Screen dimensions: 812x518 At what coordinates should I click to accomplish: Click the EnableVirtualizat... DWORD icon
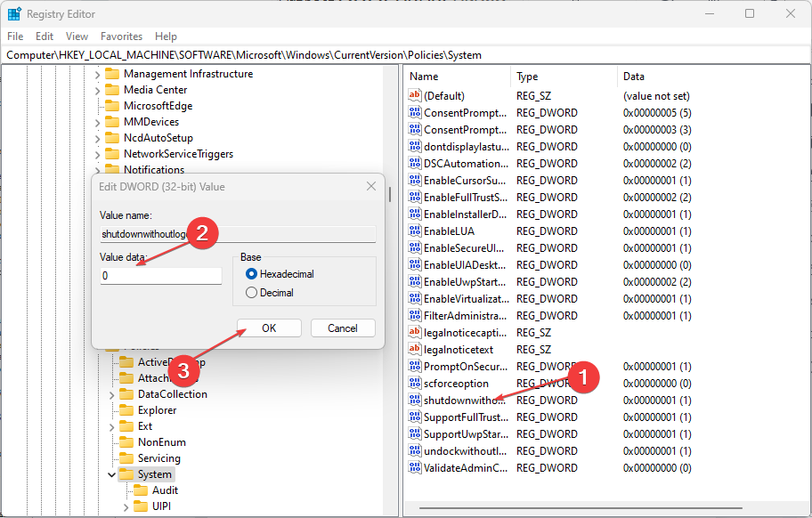pyautogui.click(x=414, y=298)
